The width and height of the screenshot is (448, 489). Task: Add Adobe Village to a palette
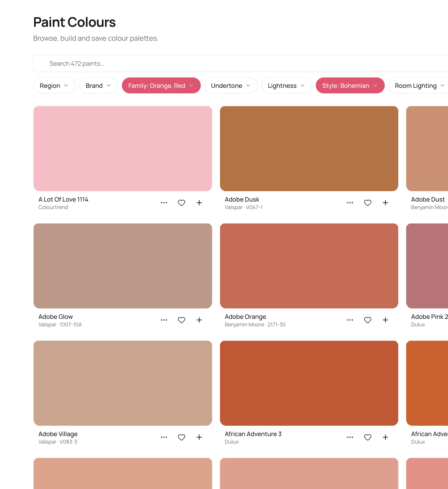pyautogui.click(x=199, y=437)
